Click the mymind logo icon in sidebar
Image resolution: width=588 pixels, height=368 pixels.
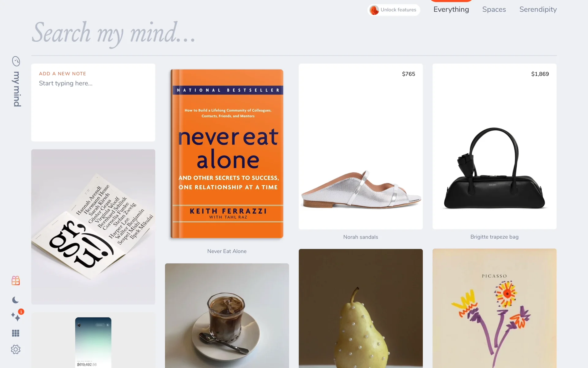point(16,61)
